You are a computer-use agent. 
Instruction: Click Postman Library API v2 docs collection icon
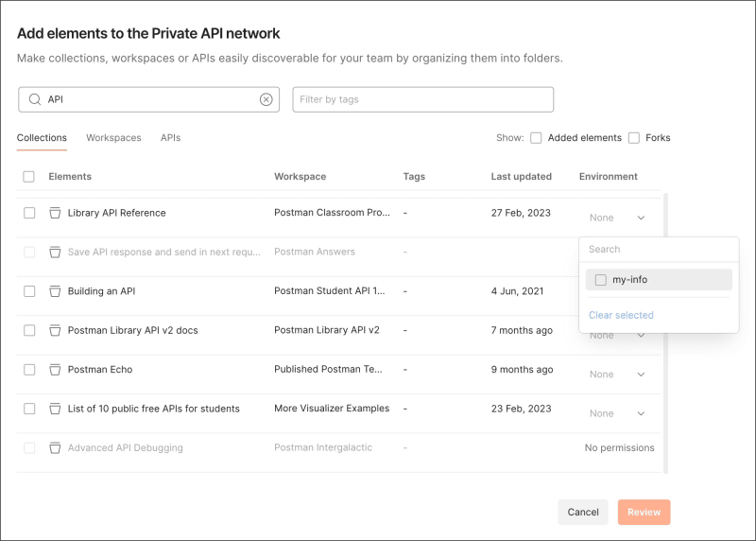click(x=55, y=330)
